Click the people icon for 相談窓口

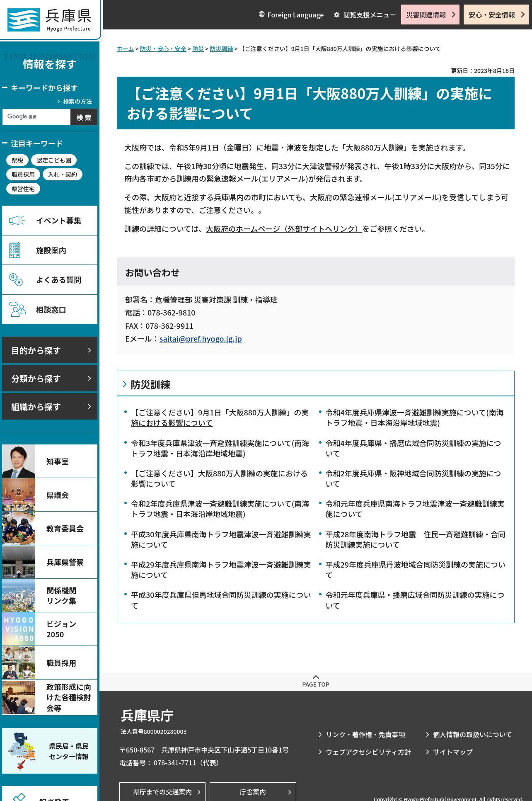(17, 310)
